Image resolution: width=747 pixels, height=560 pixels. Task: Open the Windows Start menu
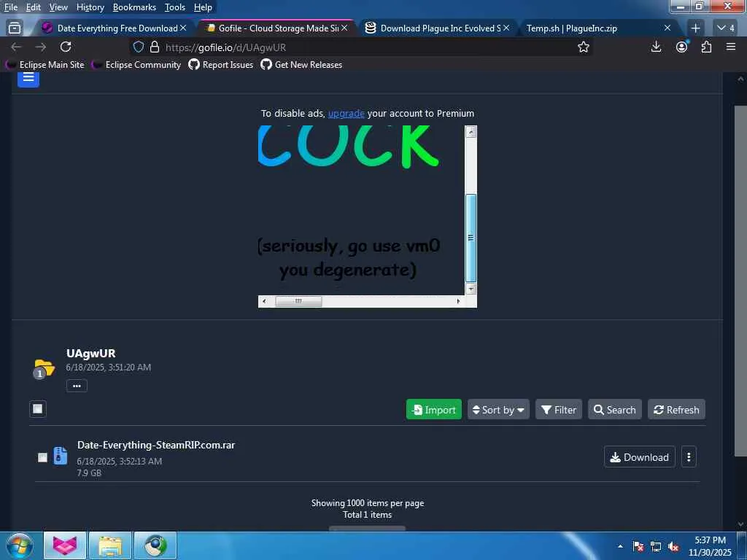[x=19, y=545]
